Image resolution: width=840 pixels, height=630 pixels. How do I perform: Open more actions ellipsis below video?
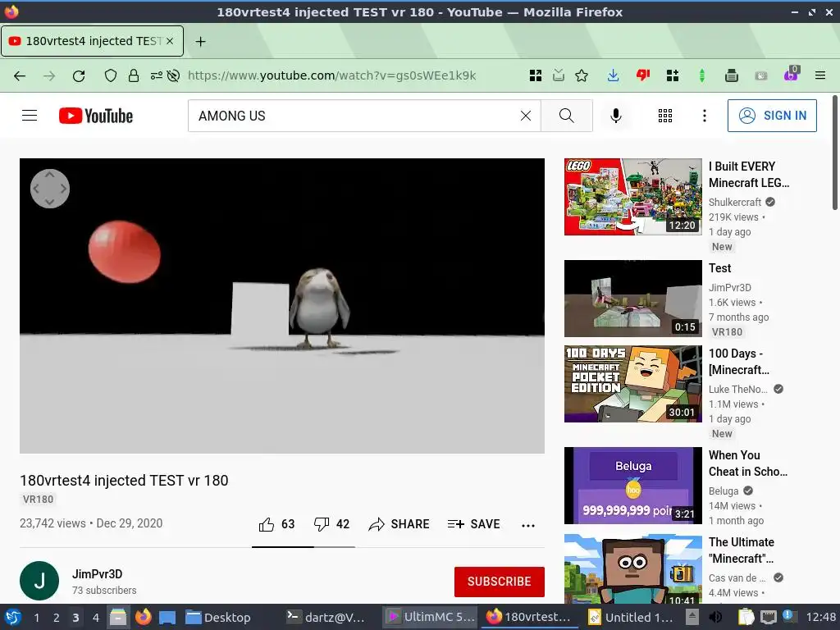(528, 526)
